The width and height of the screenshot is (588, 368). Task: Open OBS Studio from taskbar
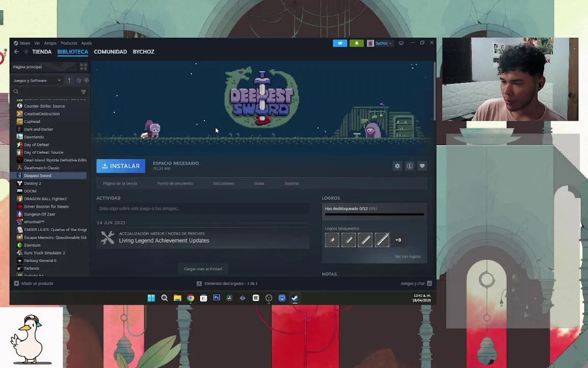pyautogui.click(x=269, y=298)
